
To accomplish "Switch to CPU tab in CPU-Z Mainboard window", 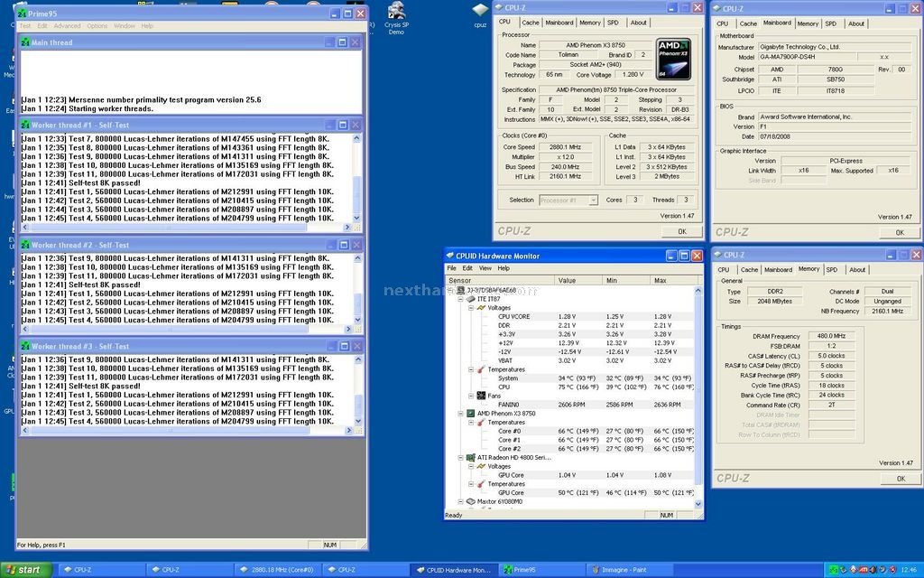I will (x=723, y=23).
